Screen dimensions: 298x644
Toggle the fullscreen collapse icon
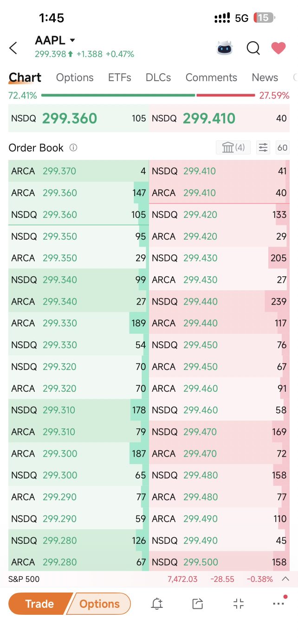[239, 604]
